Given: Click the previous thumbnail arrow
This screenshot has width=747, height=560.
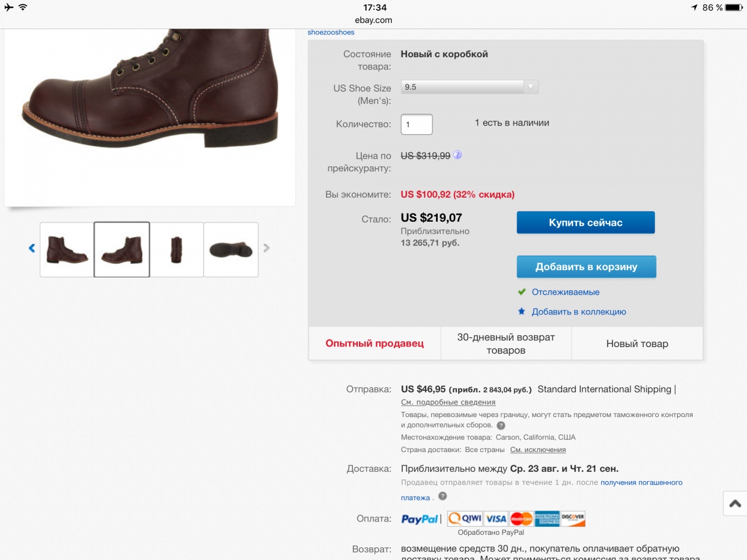Looking at the screenshot, I should pyautogui.click(x=32, y=249).
